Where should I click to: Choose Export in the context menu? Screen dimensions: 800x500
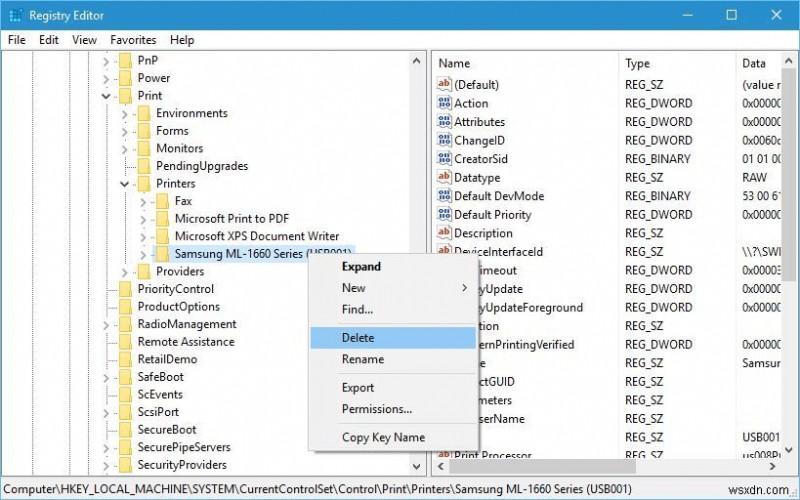(393, 388)
